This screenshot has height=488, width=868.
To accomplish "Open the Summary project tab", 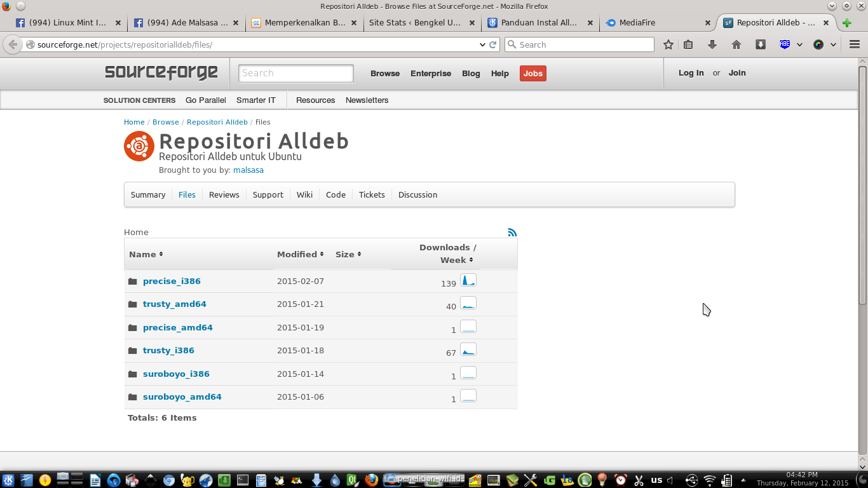I will point(148,195).
